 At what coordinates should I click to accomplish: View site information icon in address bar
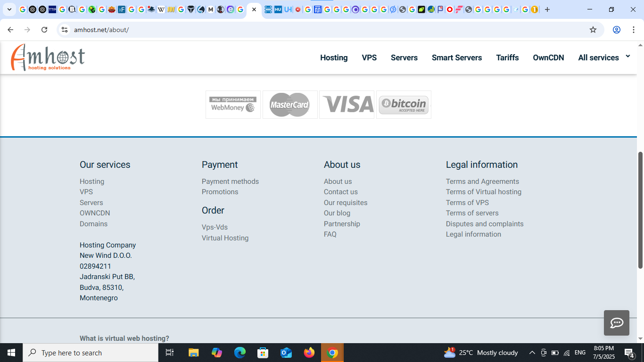[65, 30]
